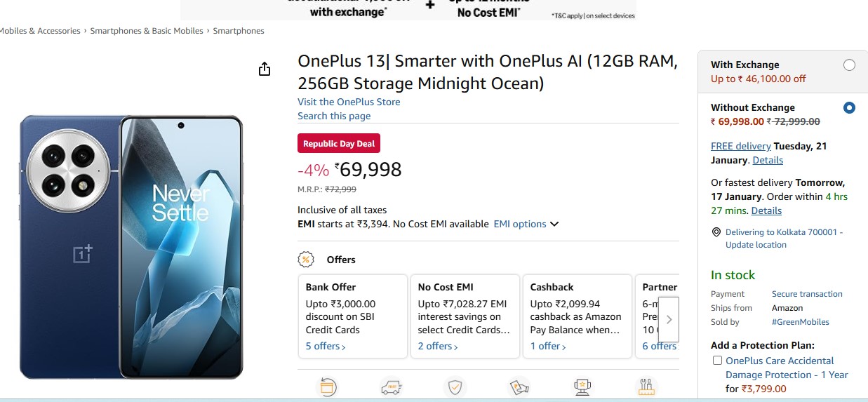Click the top brand trophy icon
868x402 pixels.
581,387
